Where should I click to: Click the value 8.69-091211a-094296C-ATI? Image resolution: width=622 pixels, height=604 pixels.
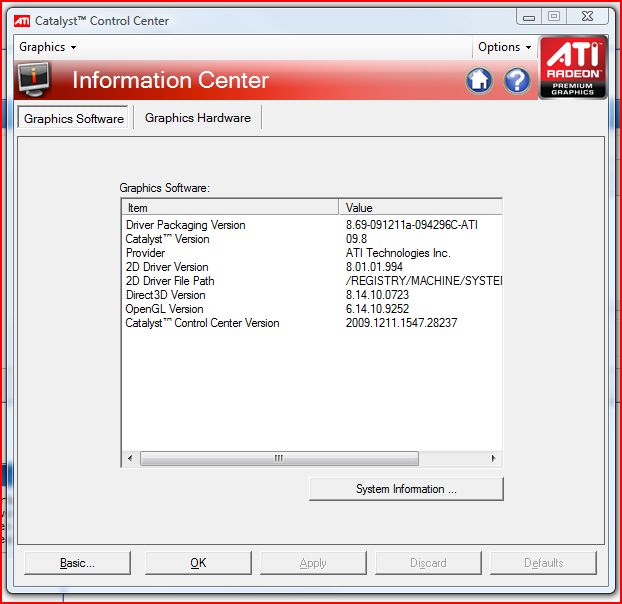(x=411, y=225)
